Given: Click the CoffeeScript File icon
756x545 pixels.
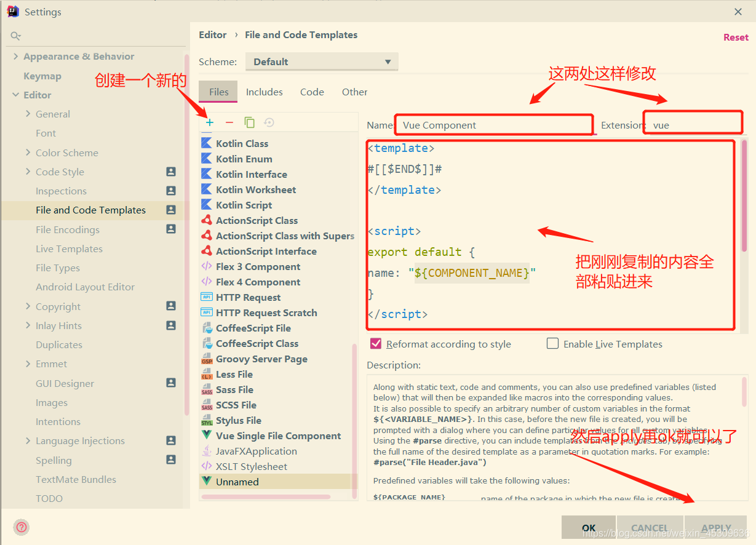Looking at the screenshot, I should 207,328.
